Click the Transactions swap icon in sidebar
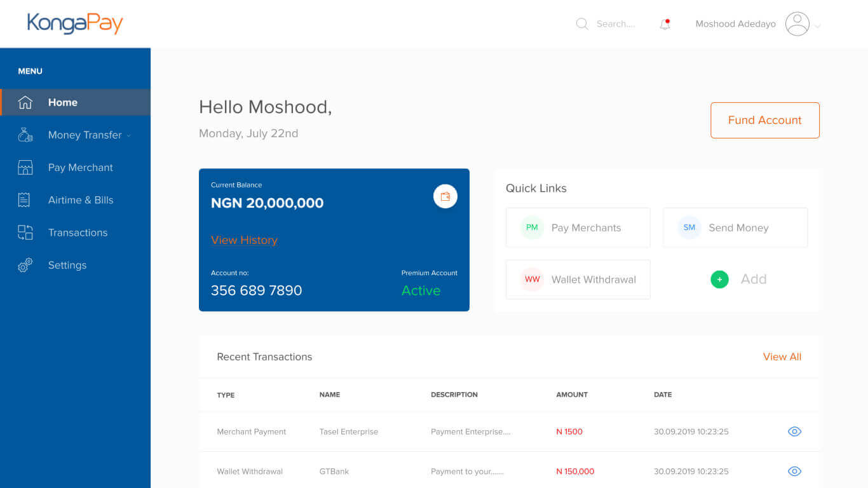Image resolution: width=868 pixels, height=488 pixels. pos(25,233)
